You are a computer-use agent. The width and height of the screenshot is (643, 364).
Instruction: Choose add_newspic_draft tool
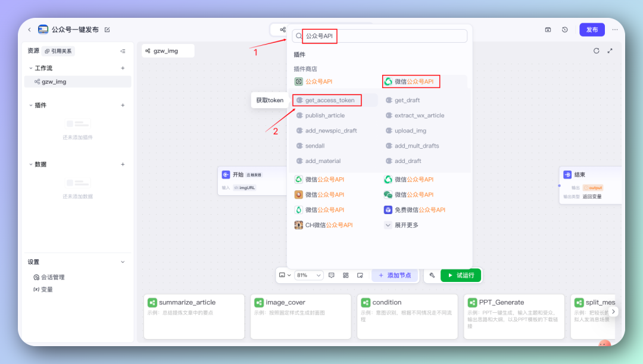click(327, 131)
